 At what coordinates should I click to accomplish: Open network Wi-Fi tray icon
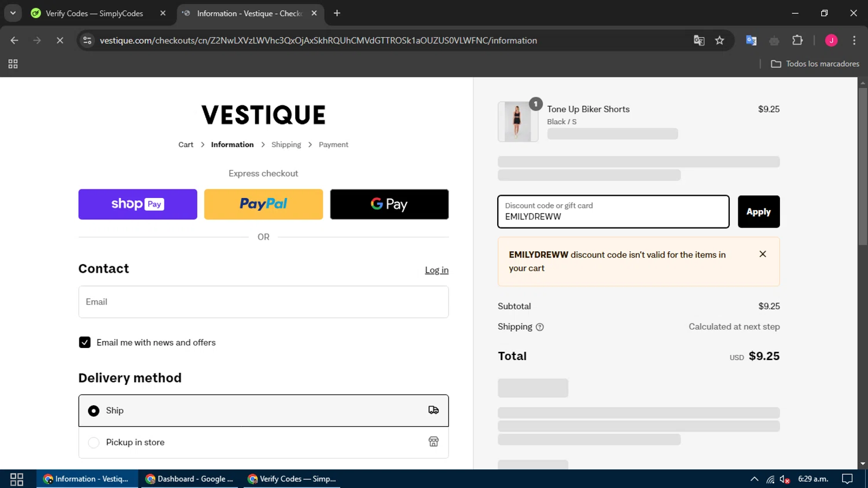point(770,479)
